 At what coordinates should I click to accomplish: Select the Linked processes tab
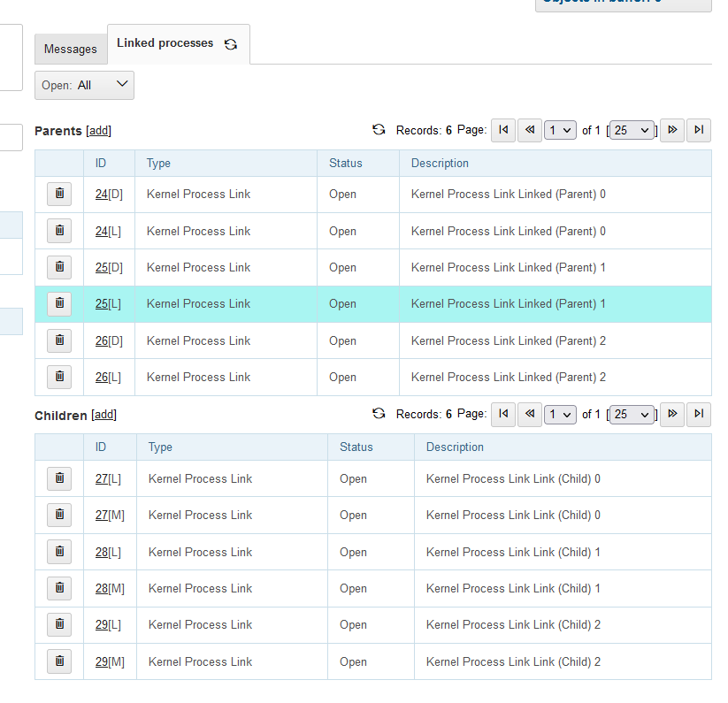[x=165, y=42]
